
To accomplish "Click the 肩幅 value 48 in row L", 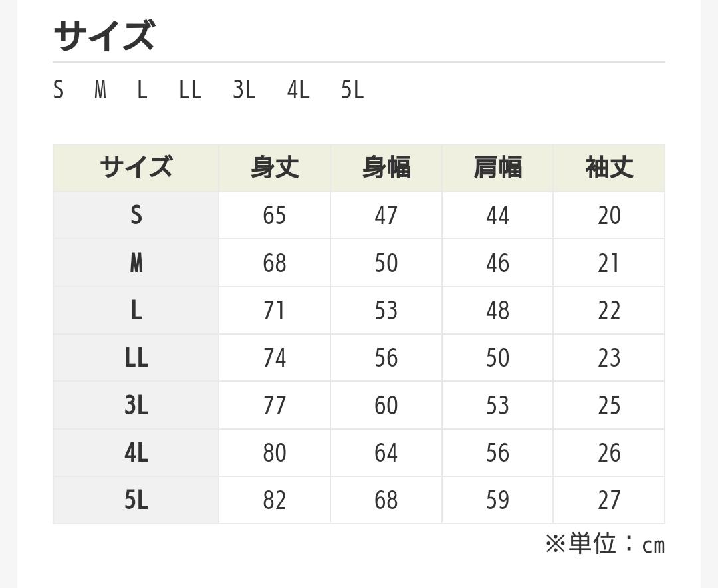I will point(497,311).
